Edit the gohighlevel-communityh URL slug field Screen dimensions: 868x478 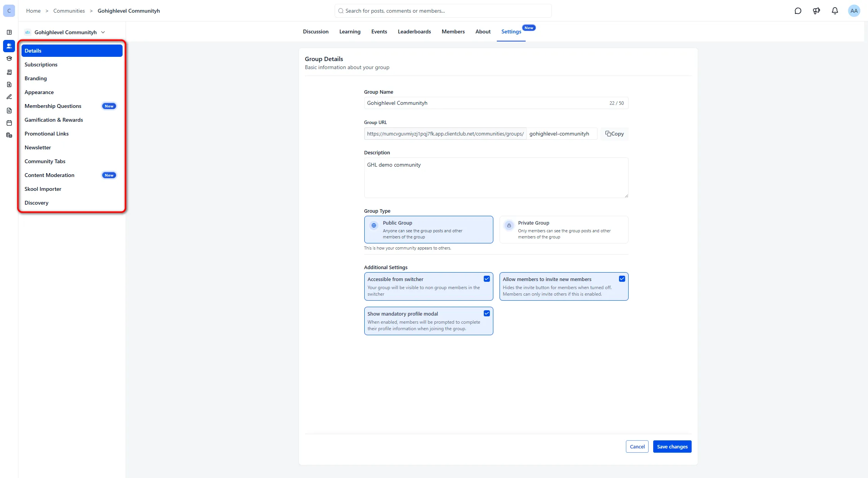[x=562, y=134]
